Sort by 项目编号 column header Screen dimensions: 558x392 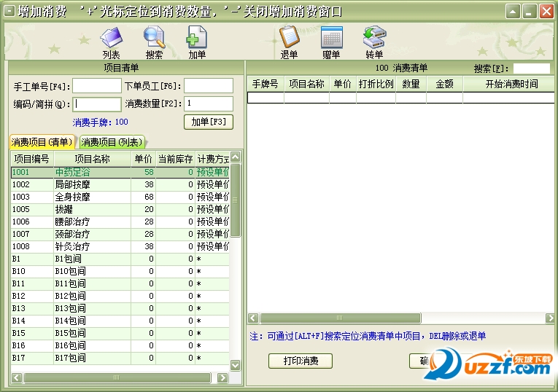point(32,159)
